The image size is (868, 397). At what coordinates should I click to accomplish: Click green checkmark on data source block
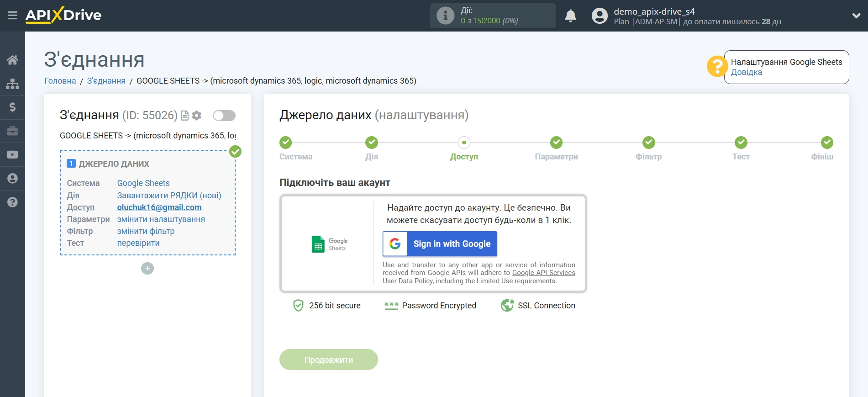[x=235, y=151]
